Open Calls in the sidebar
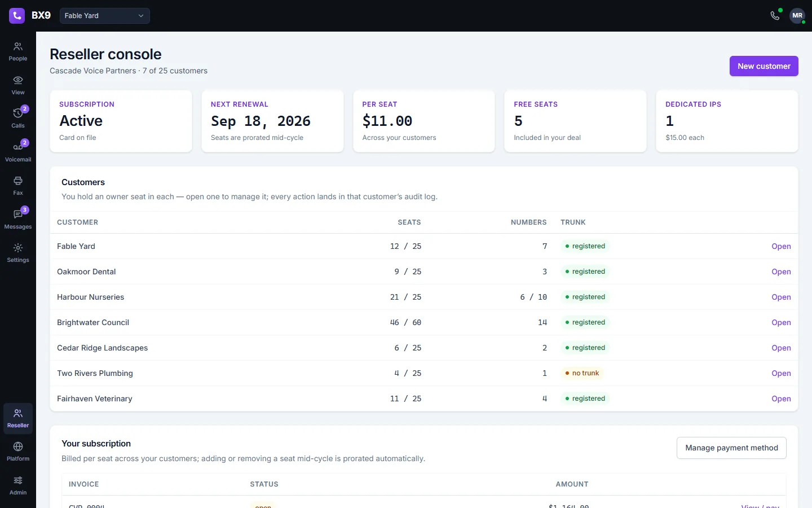 click(18, 119)
